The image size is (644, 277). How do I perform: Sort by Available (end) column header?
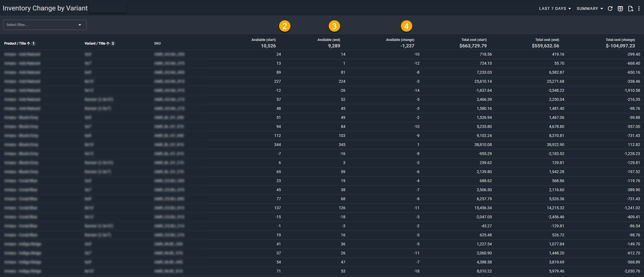328,40
